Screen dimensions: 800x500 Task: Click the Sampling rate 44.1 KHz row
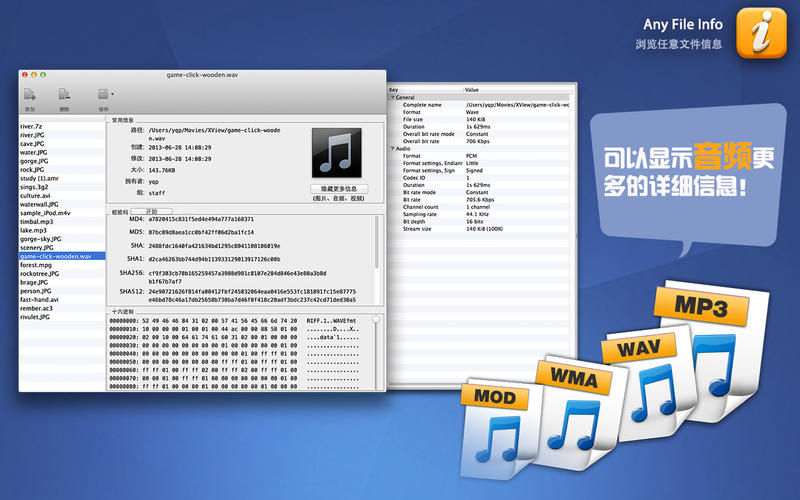click(x=479, y=214)
